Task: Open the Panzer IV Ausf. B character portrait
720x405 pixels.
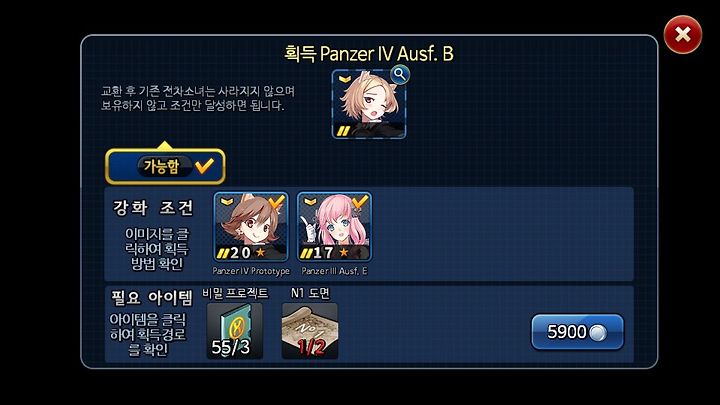Action: click(369, 104)
